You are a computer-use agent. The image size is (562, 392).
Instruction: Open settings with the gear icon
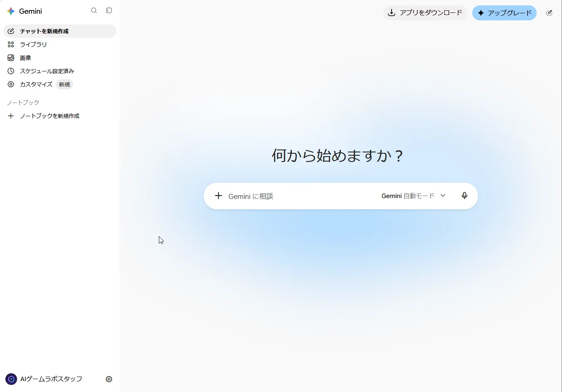pyautogui.click(x=109, y=379)
